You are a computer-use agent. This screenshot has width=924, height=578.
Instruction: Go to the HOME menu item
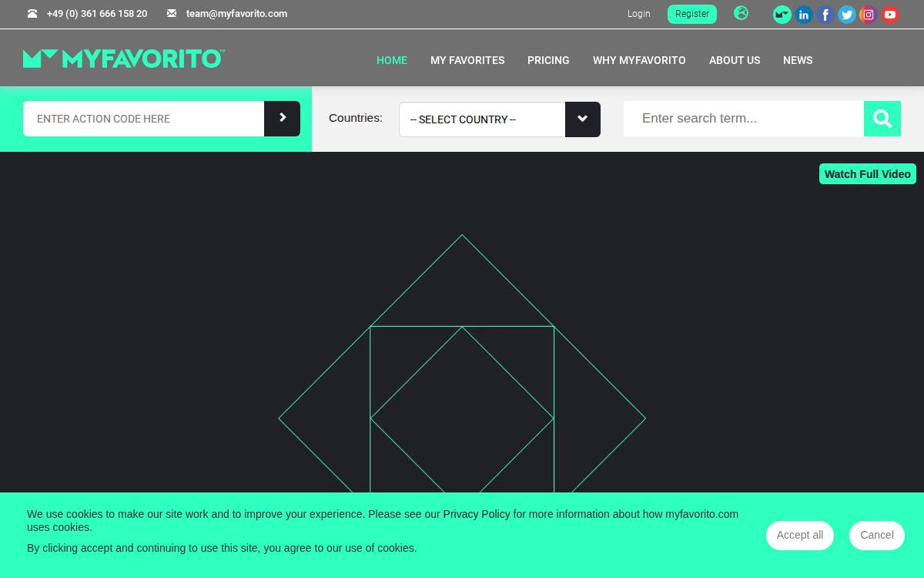(392, 60)
